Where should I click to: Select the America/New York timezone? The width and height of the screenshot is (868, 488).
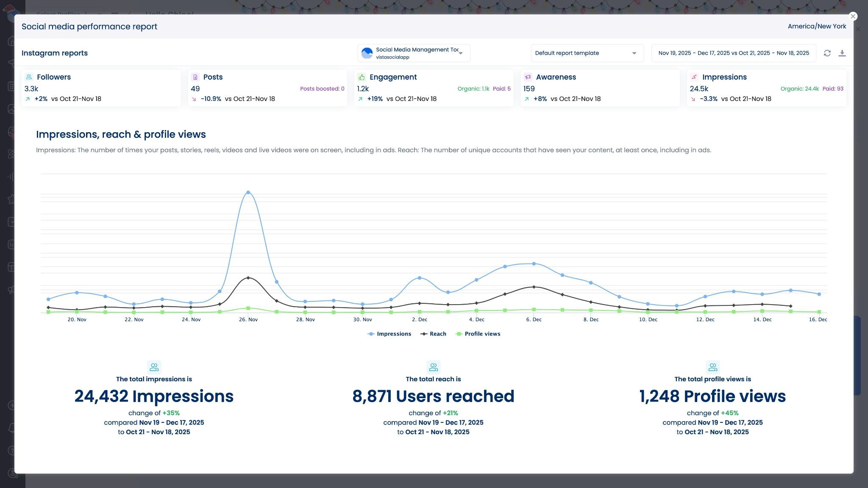[x=817, y=26]
